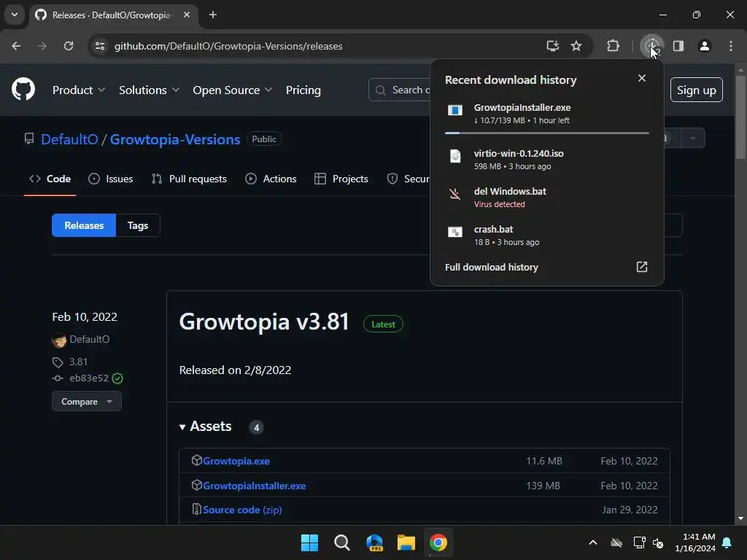This screenshot has width=747, height=560.
Task: Click the browser forward arrow
Action: (x=42, y=46)
